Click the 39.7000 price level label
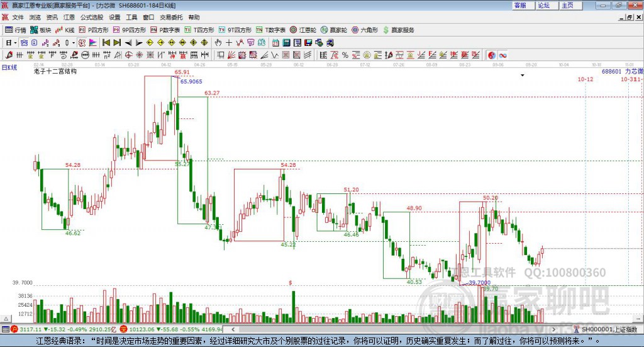The width and height of the screenshot is (644, 347). point(22,283)
